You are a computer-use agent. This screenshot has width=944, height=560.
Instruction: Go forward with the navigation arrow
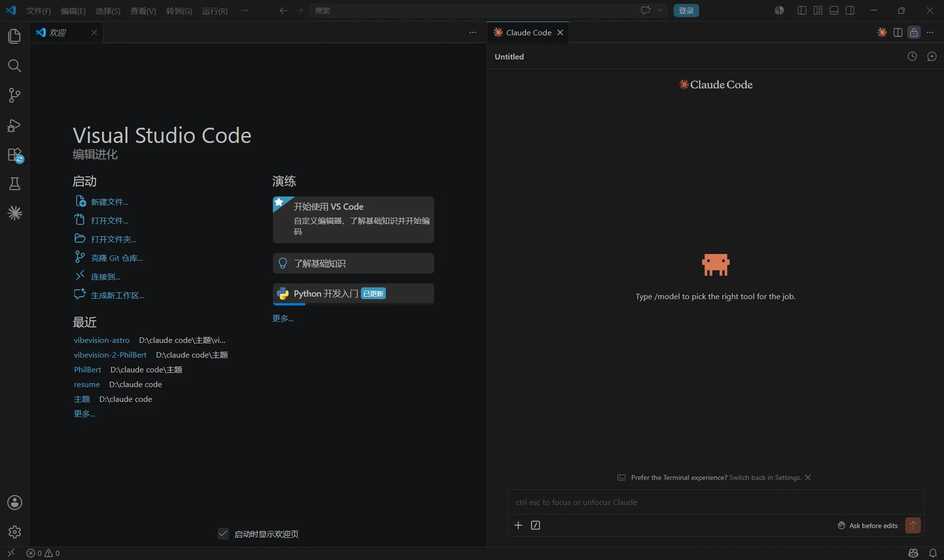[x=299, y=10]
